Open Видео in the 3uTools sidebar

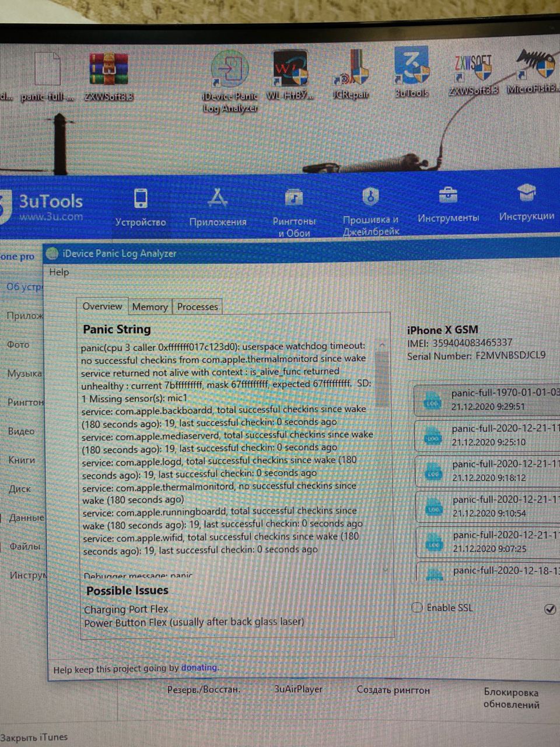[22, 431]
